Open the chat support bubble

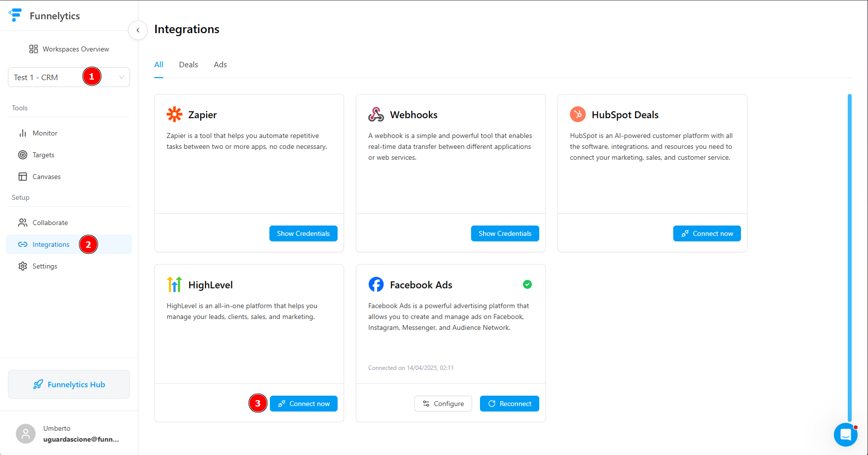point(846,435)
